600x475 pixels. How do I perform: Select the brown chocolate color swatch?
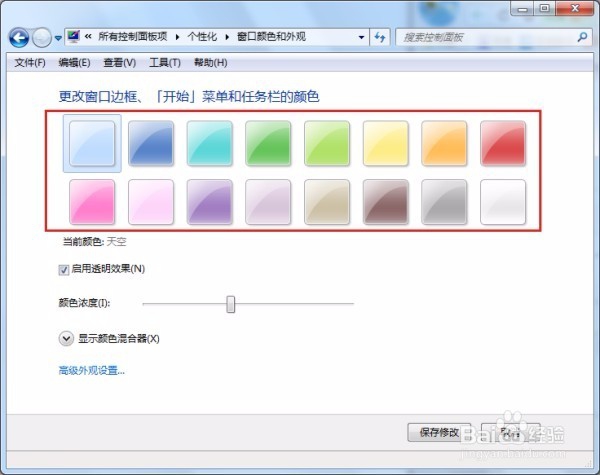click(x=386, y=202)
